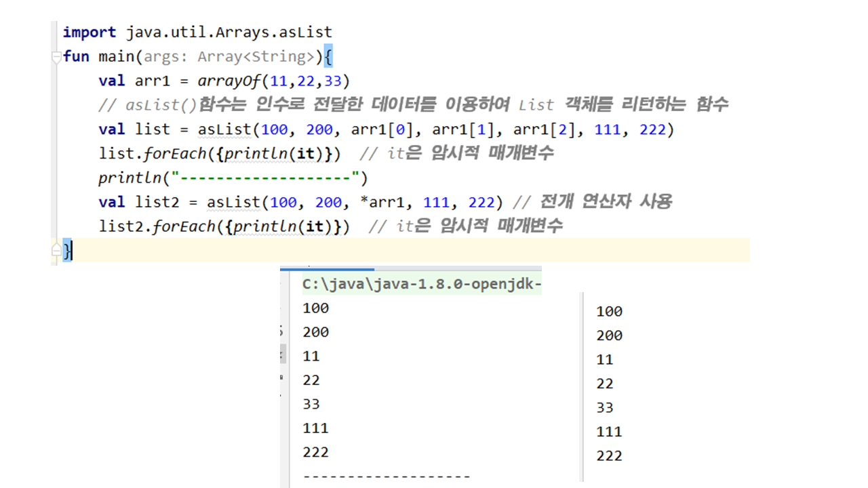
Task: Click the arrayOf function call
Action: 229,81
